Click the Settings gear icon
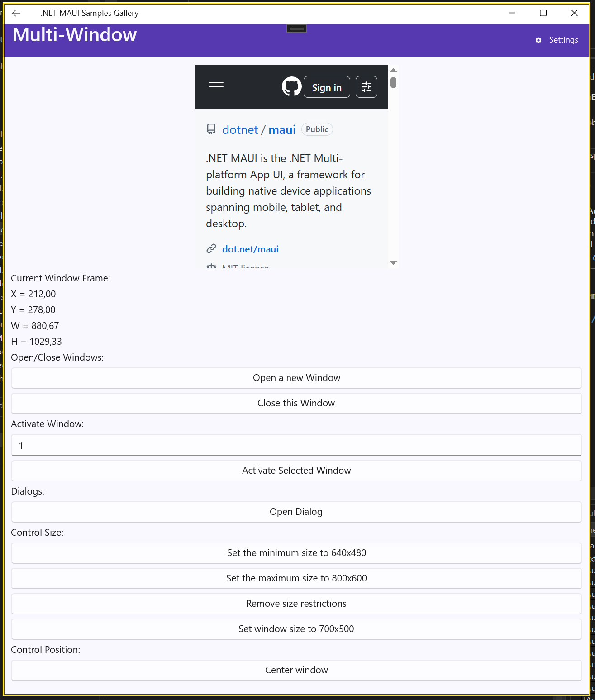The width and height of the screenshot is (595, 700). pos(538,40)
